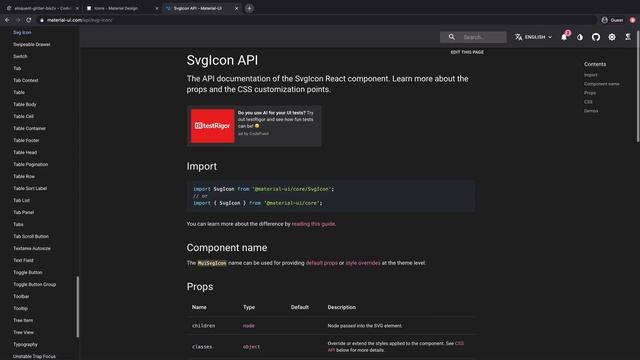The height and width of the screenshot is (360, 640).
Task: Jump to Component name in Contents
Action: pos(601,84)
